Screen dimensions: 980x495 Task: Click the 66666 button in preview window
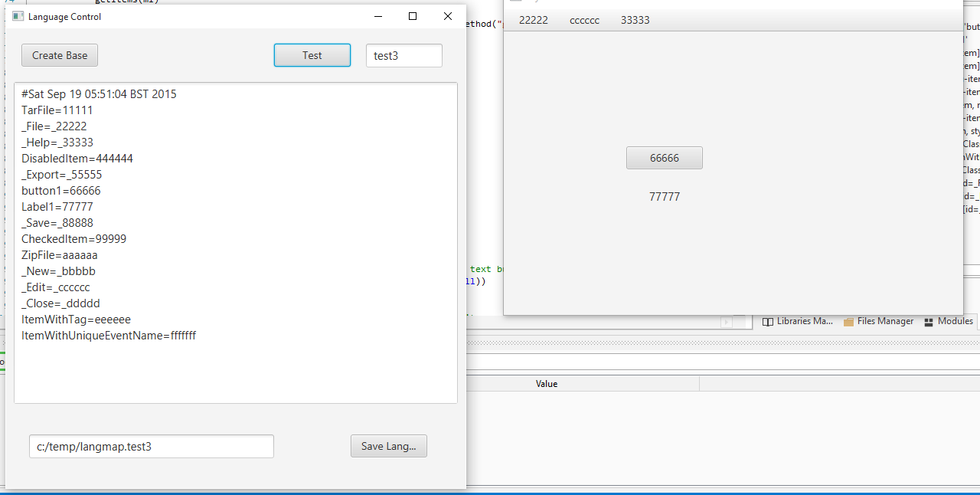(x=665, y=158)
